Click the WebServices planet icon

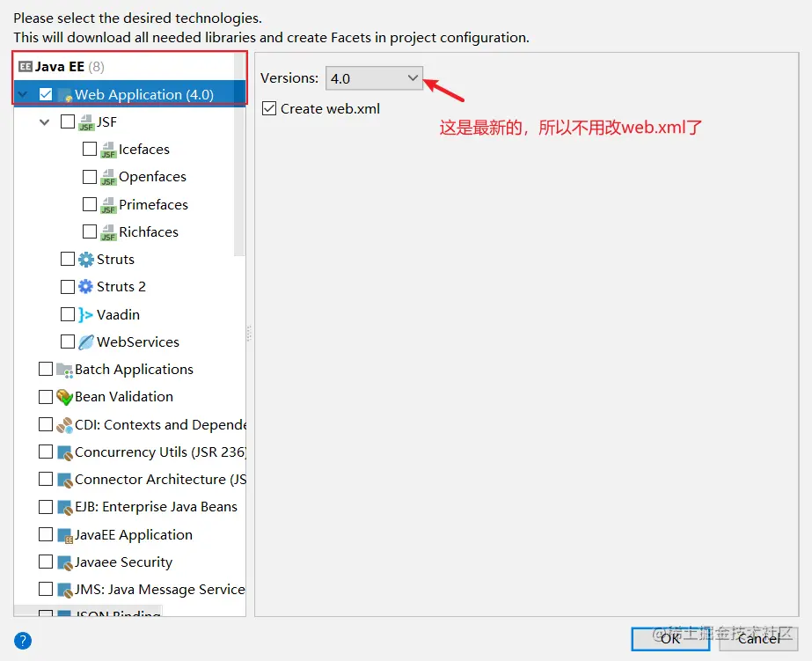[86, 342]
